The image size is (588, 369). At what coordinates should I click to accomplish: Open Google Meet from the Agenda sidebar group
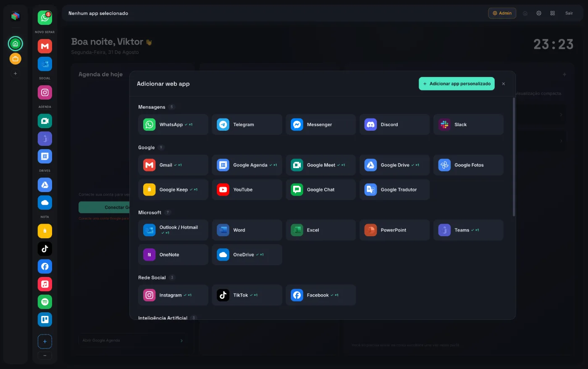click(45, 121)
